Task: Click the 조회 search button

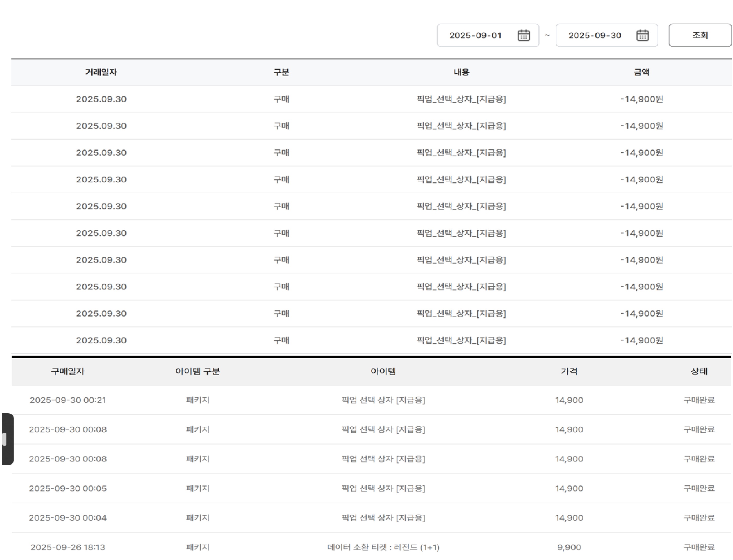Action: [x=699, y=35]
